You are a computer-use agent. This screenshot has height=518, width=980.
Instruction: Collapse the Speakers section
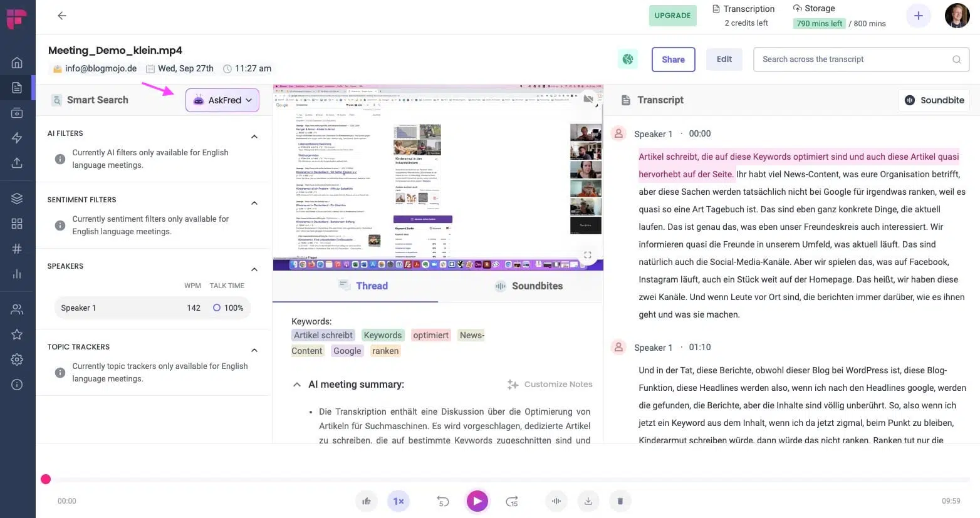coord(254,269)
